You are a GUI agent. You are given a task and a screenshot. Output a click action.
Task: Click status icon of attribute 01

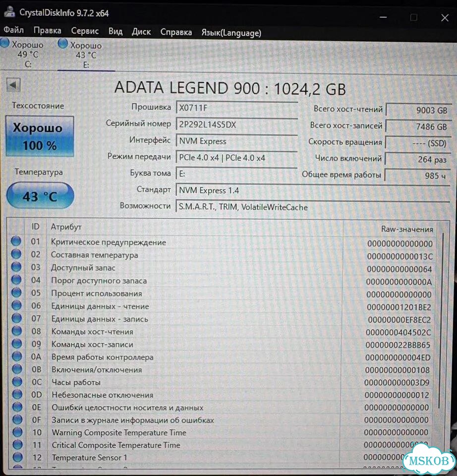tap(16, 241)
